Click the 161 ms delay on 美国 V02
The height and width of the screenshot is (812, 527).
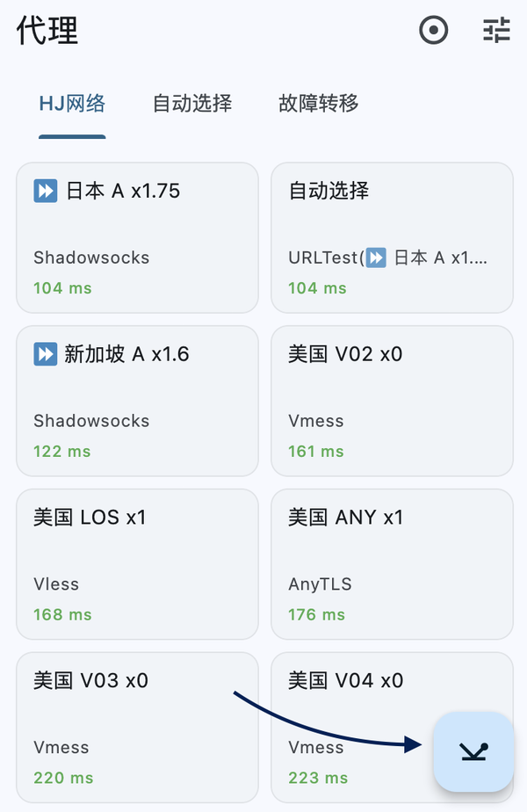316,452
